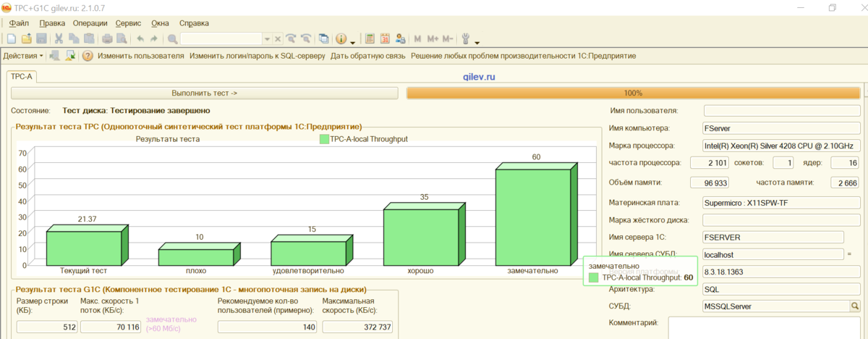The image size is (868, 339).
Task: Open the Справка menu
Action: (x=193, y=23)
